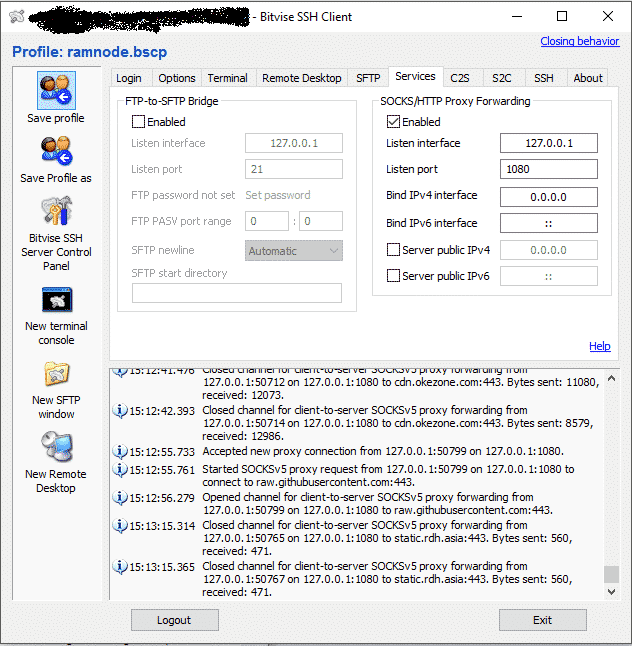
Task: Switch to the Remote Desktop tab
Action: coord(302,78)
